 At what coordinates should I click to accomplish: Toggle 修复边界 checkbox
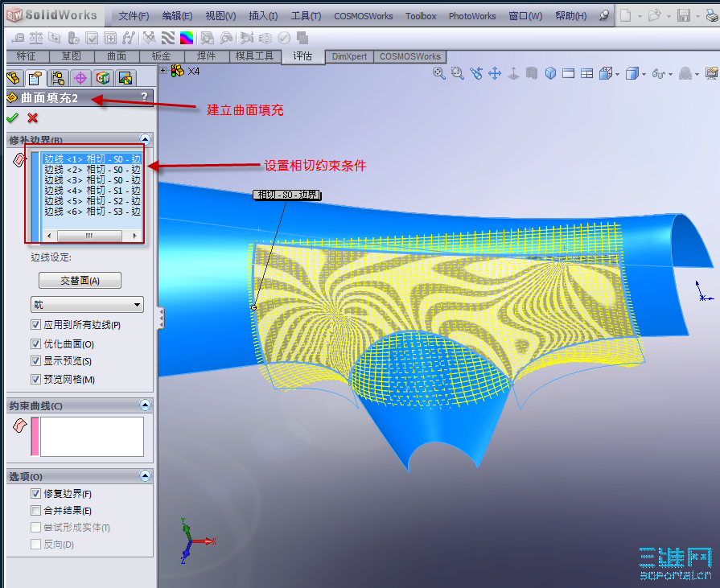tap(35, 493)
